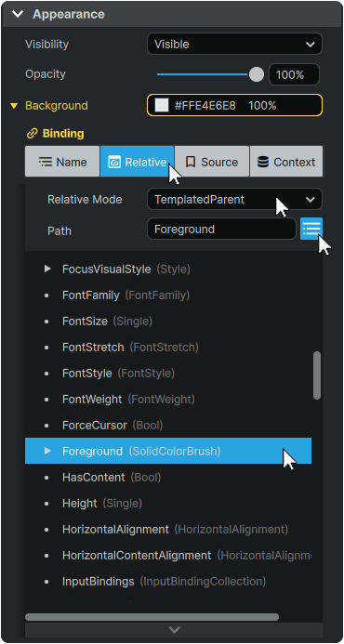Edit the #FFE4E6E8 background color field
Image resolution: width=344 pixels, height=644 pixels.
(234, 106)
